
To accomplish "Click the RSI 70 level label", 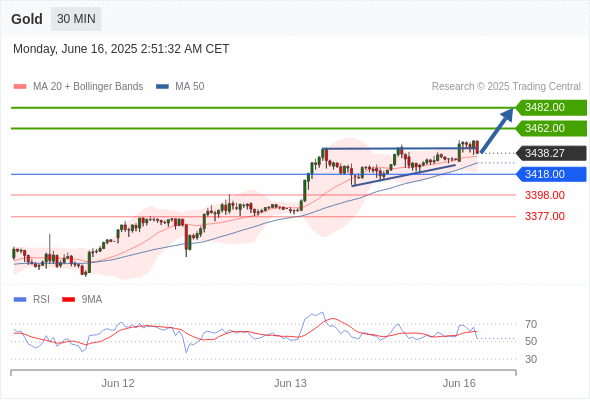I will click(x=531, y=324).
